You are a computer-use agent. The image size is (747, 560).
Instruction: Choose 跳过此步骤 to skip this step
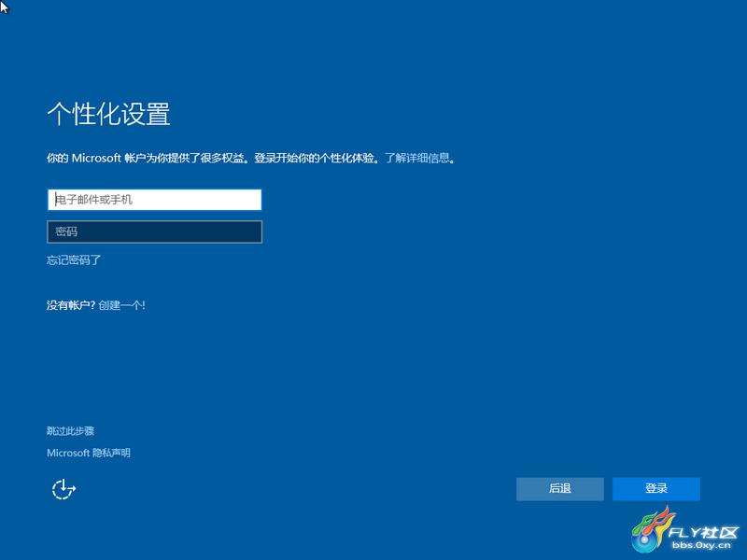click(x=71, y=431)
